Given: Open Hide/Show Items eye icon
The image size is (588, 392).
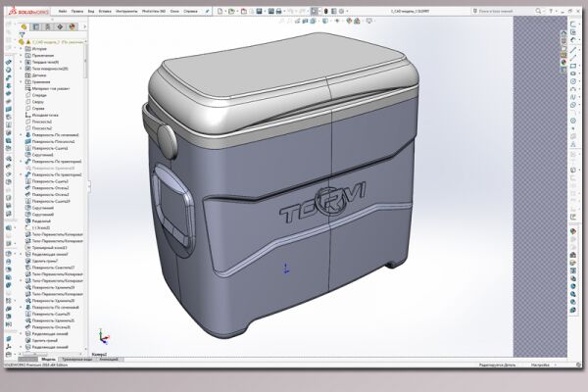Looking at the screenshot, I should pyautogui.click(x=337, y=21).
